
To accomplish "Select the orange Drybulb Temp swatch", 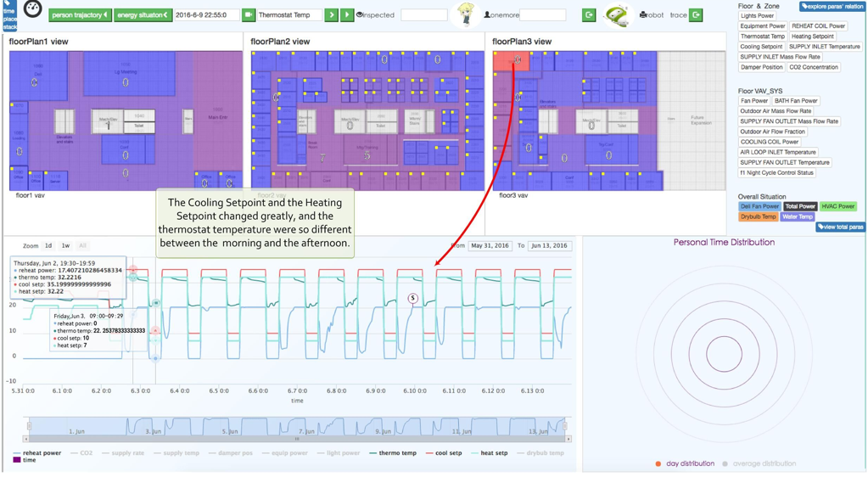I will 758,216.
